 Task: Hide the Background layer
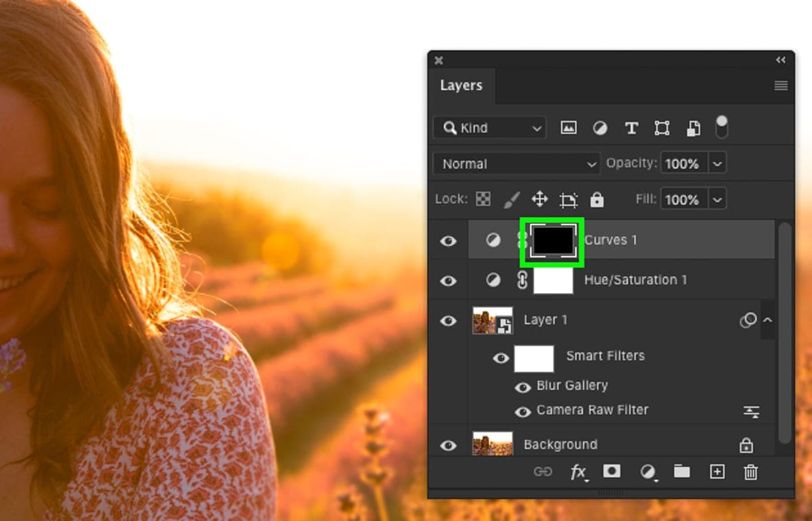pos(448,445)
